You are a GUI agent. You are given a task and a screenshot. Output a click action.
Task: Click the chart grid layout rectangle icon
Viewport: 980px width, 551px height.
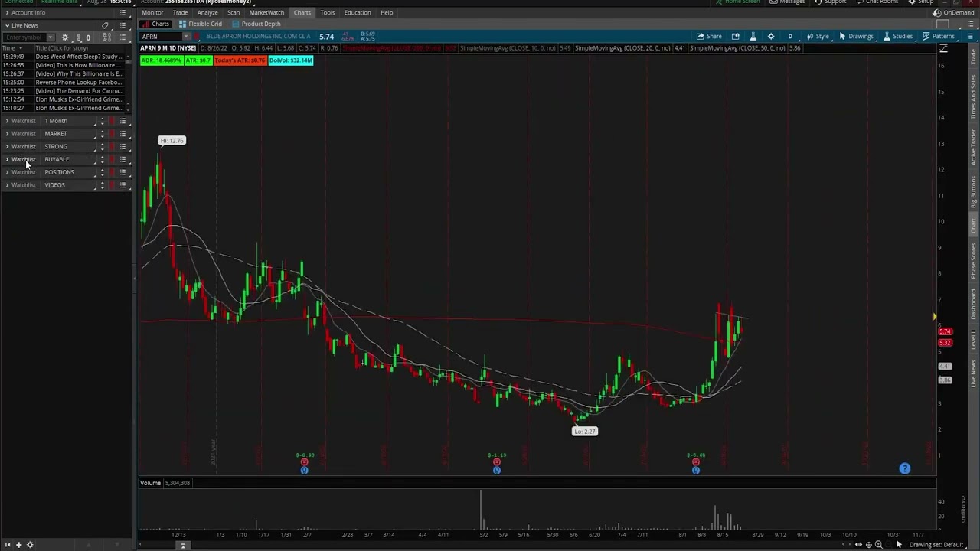point(942,24)
